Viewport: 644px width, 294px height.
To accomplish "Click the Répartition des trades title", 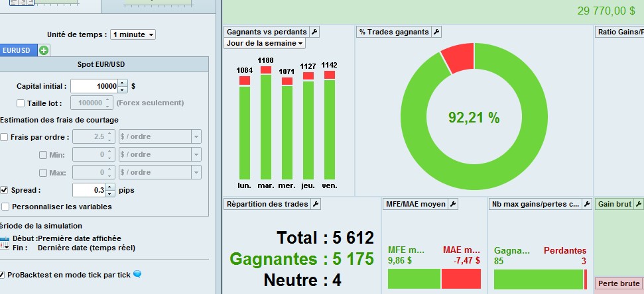I will (x=267, y=204).
